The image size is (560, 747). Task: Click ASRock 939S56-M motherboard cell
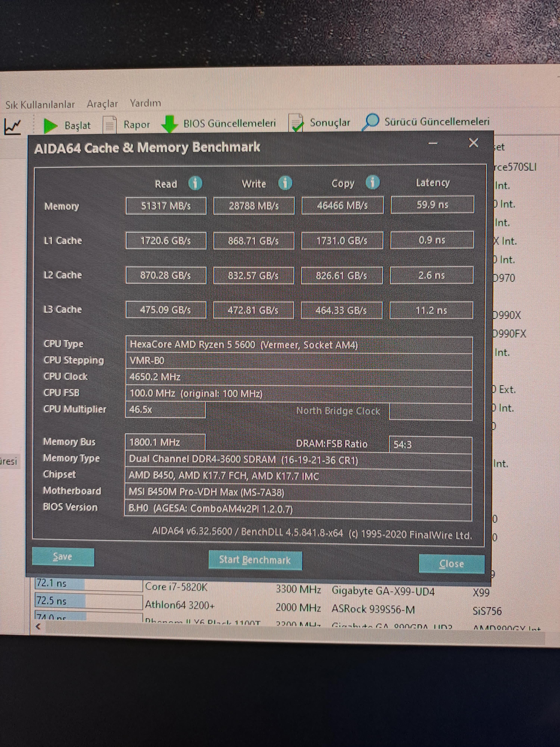[x=373, y=609]
